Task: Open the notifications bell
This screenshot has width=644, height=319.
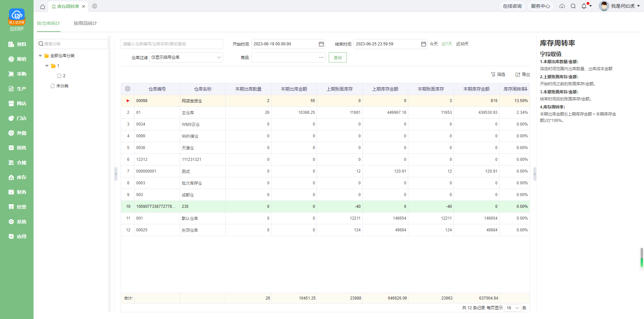Action: click(x=584, y=6)
